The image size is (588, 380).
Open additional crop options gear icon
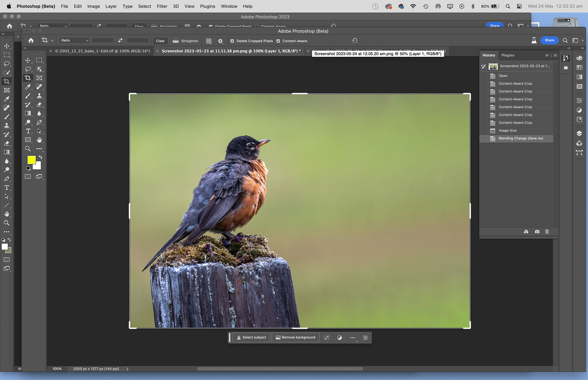click(x=220, y=41)
